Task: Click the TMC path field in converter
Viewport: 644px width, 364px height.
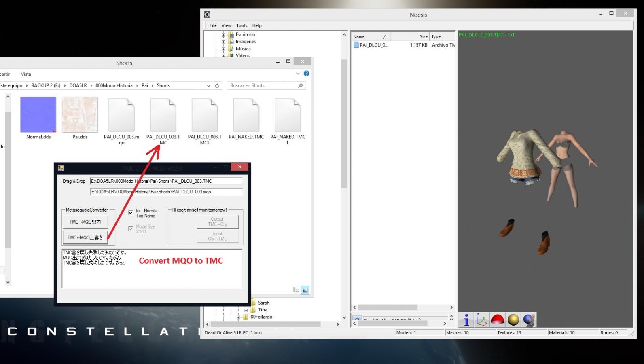Action: click(166, 181)
